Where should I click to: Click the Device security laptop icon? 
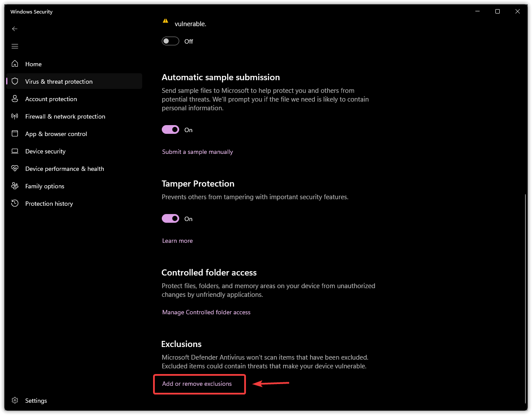tap(15, 151)
